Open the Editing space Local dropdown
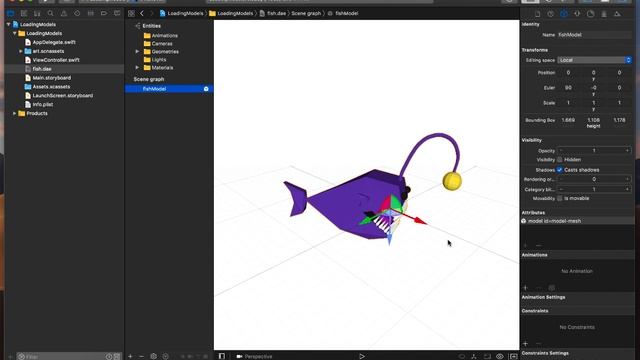 [x=594, y=60]
